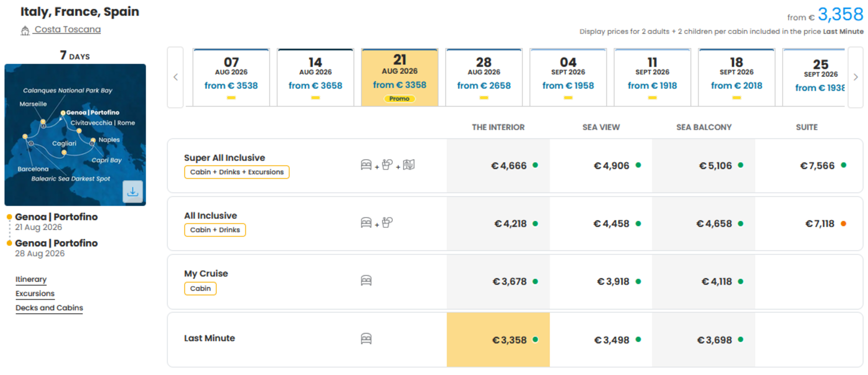Click the cruise route map thumbnail
Viewport: 868px width, 375px height.
[75, 135]
